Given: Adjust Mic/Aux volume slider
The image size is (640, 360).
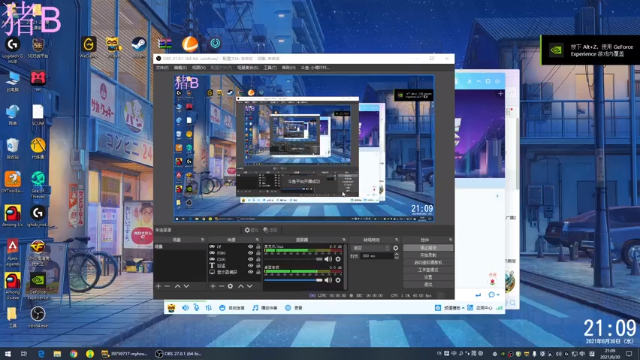Looking at the screenshot, I should (293, 259).
